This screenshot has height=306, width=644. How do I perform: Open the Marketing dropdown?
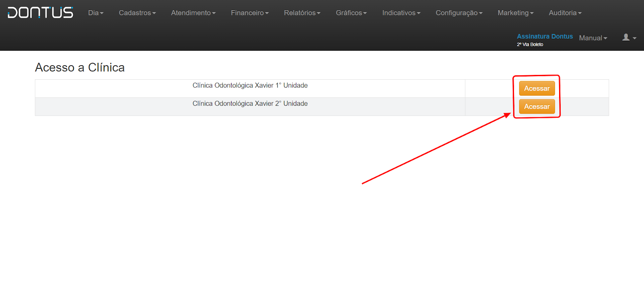click(x=516, y=13)
